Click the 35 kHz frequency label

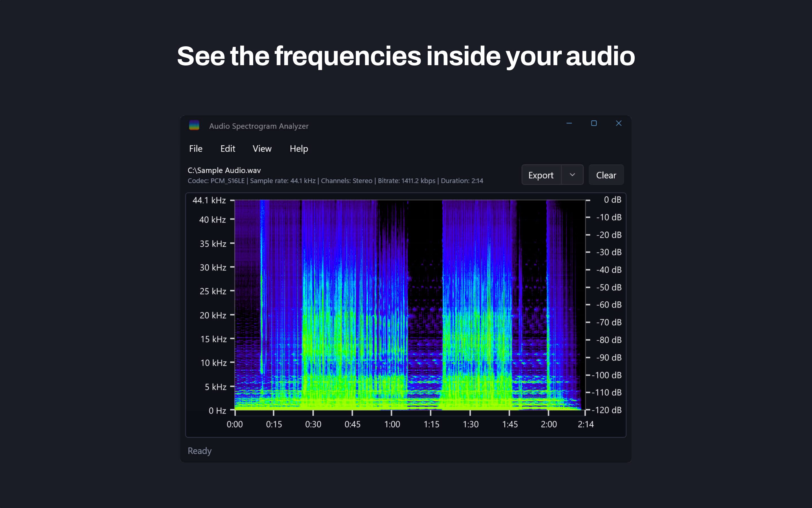(213, 244)
